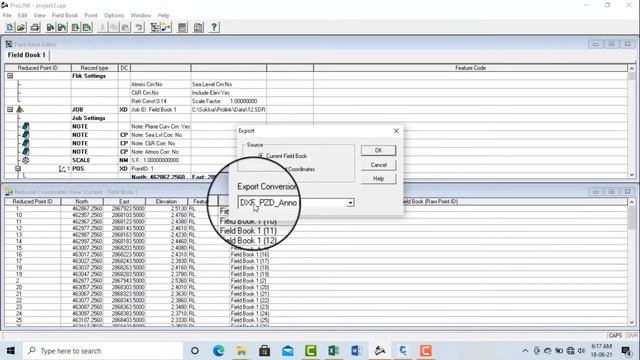Open Microsoft Word from the taskbar
Screen dimensions: 640x360
coord(356,351)
